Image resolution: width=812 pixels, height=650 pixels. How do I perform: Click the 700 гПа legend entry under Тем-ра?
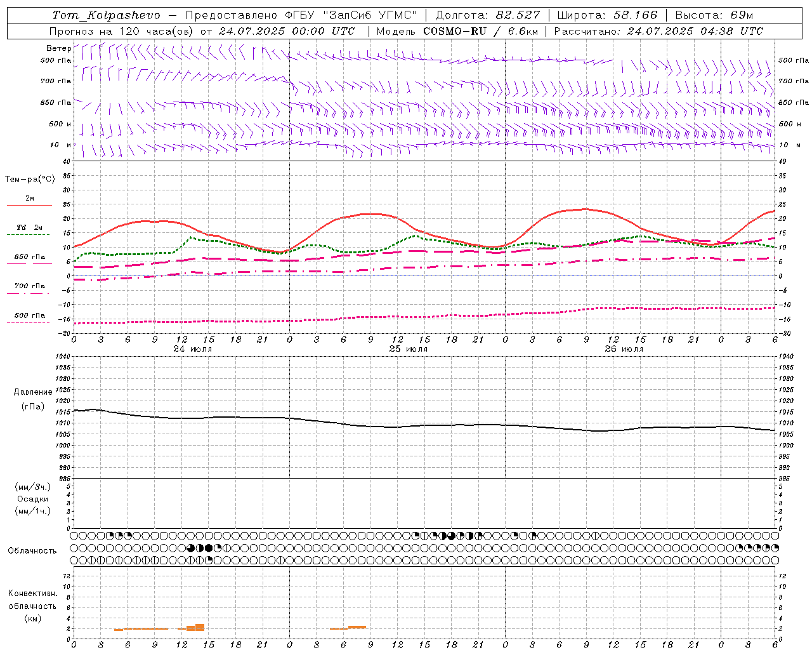click(30, 286)
